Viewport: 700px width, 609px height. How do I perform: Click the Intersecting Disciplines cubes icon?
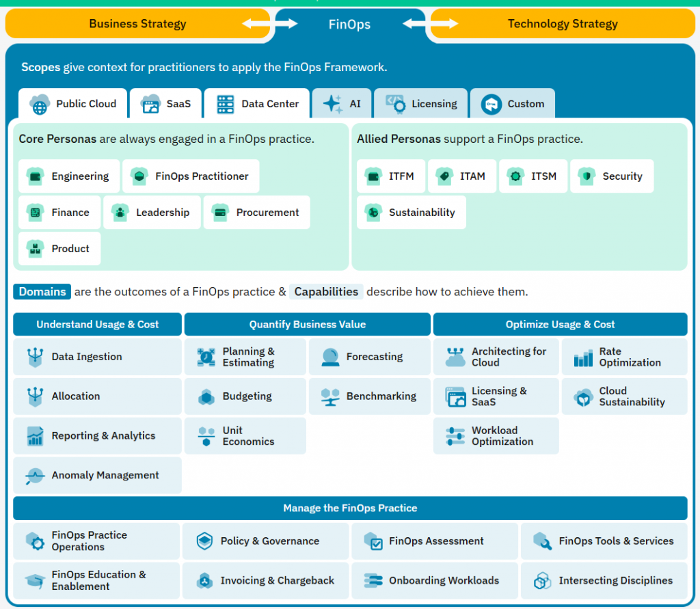click(x=542, y=580)
